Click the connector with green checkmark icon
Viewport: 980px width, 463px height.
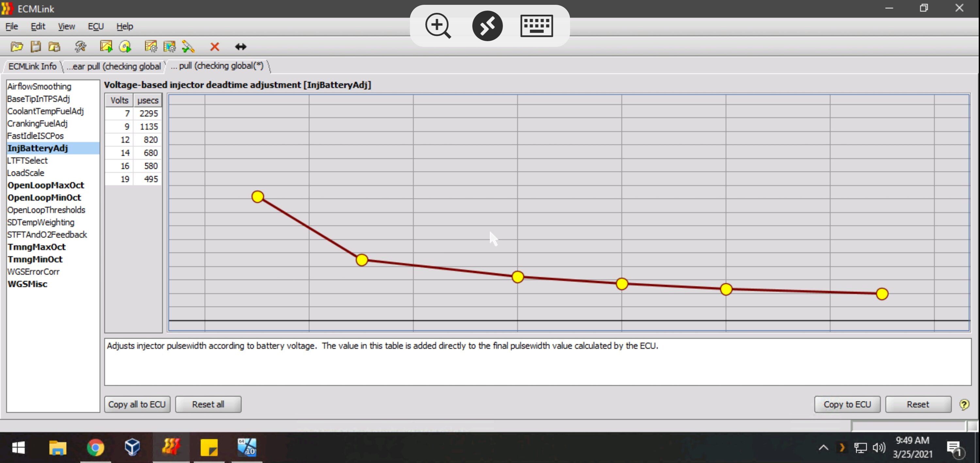188,47
